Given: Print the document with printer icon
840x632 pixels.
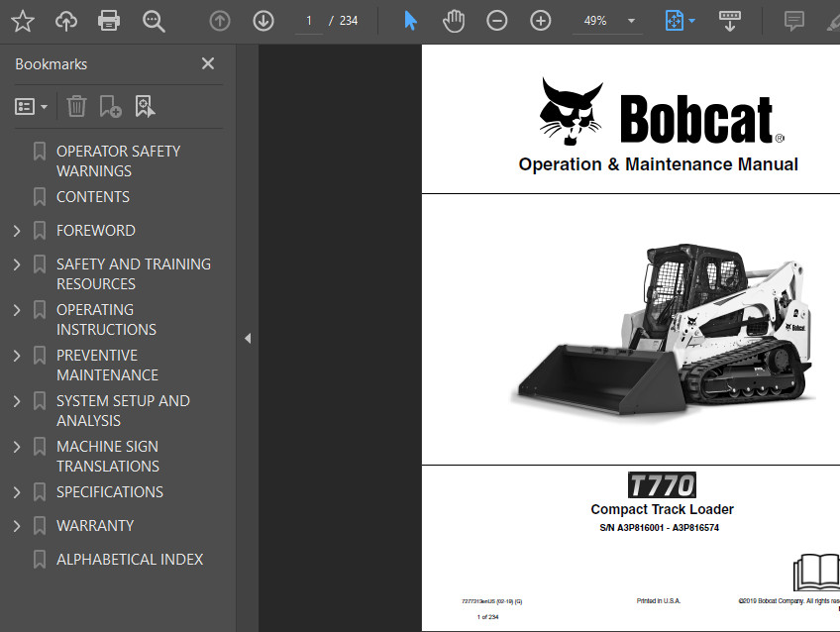Looking at the screenshot, I should click(109, 21).
